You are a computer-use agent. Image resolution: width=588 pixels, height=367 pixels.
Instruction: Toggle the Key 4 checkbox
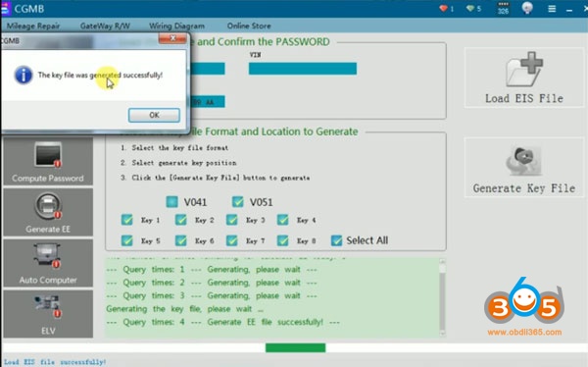tap(282, 220)
